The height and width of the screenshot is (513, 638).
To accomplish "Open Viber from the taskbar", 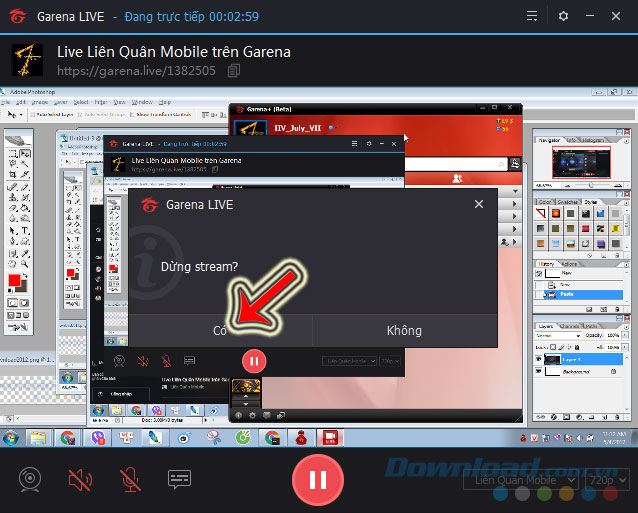I will point(98,438).
